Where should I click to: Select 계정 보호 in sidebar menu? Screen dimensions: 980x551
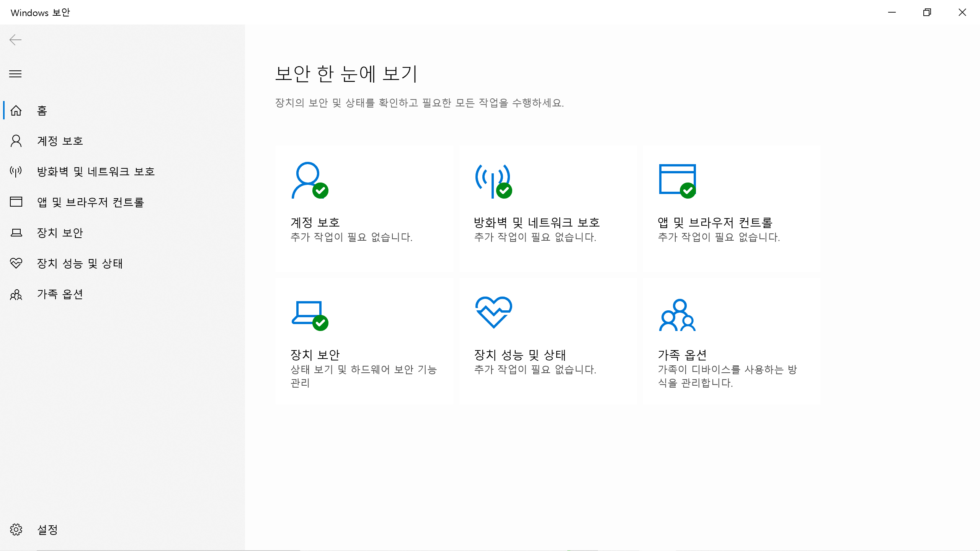click(60, 141)
